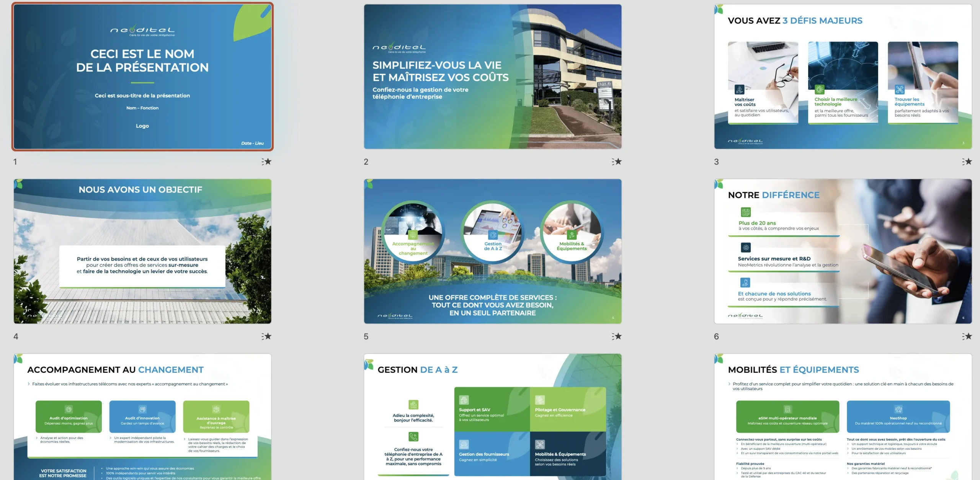Image resolution: width=980 pixels, height=480 pixels.
Task: Select the 'Notre différence' slide thumbnail
Action: click(x=843, y=251)
